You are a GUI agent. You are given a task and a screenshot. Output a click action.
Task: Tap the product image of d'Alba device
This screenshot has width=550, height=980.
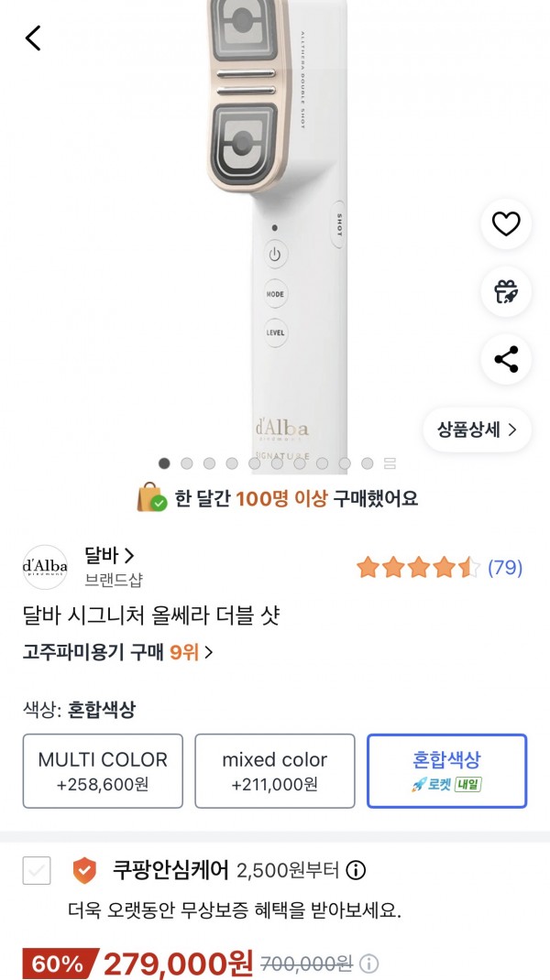[275, 229]
